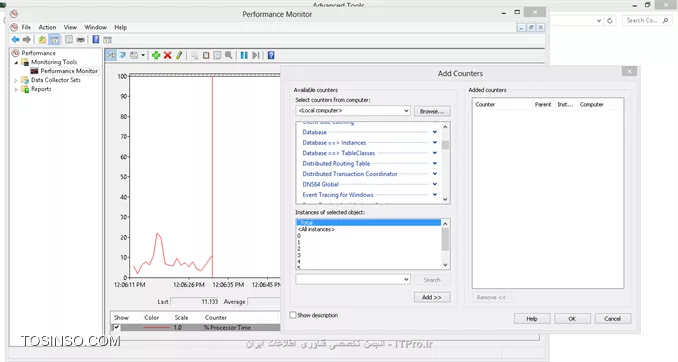Image resolution: width=678 pixels, height=362 pixels.
Task: Open the graph type dropdown arrow
Action: click(x=143, y=55)
